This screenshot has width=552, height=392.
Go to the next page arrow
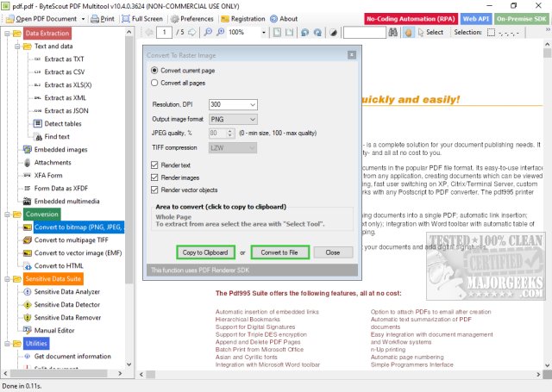(191, 33)
